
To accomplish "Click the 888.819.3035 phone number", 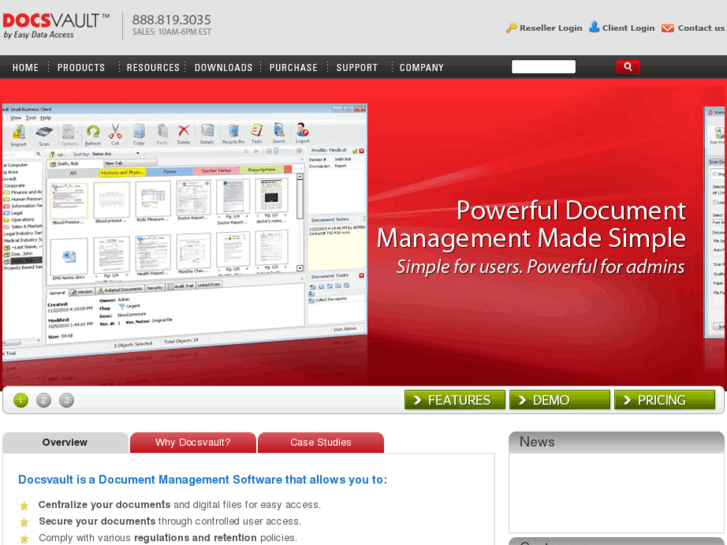I will (x=171, y=19).
